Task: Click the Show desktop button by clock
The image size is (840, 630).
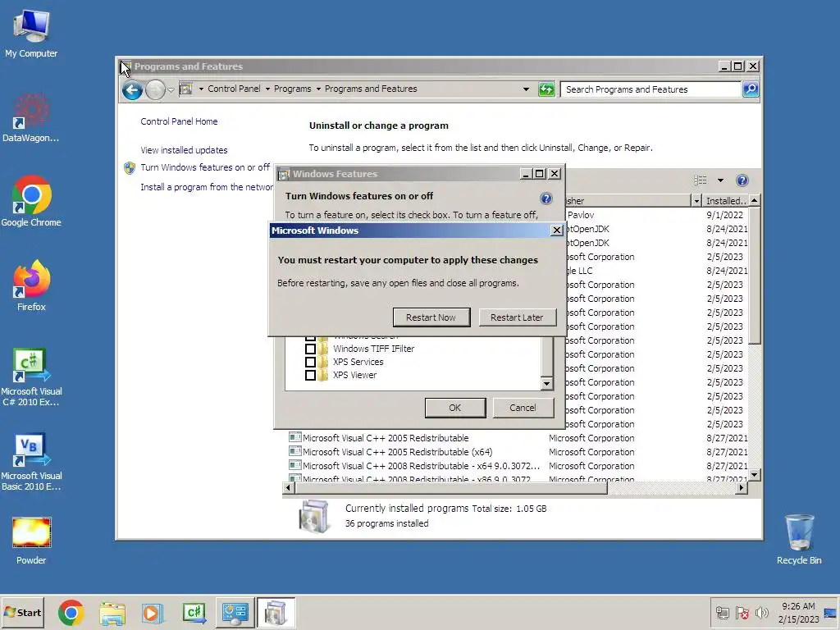Action: point(830,613)
